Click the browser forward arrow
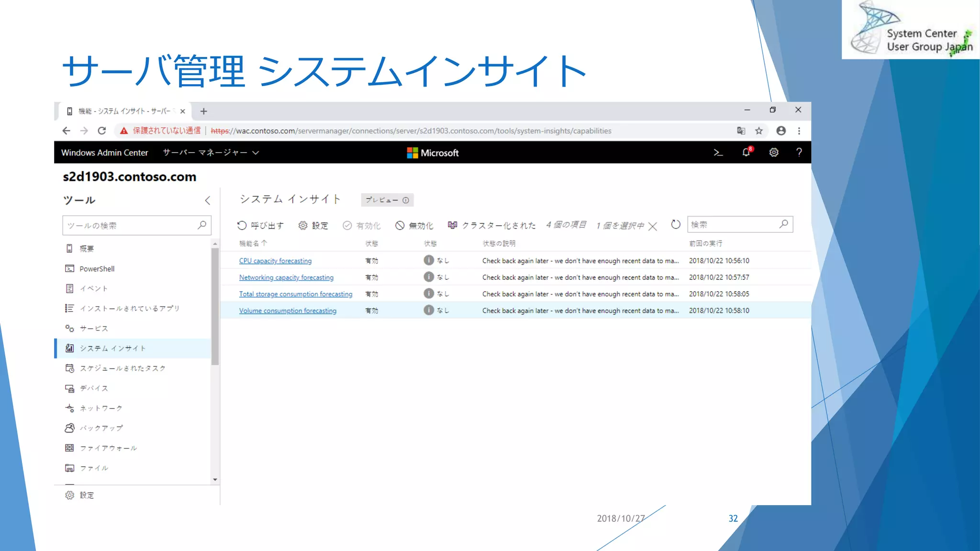The height and width of the screenshot is (551, 980). coord(84,131)
